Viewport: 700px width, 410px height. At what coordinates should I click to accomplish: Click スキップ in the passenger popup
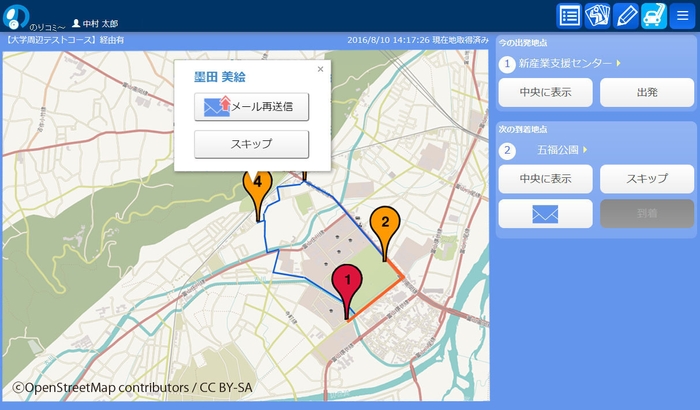point(251,145)
